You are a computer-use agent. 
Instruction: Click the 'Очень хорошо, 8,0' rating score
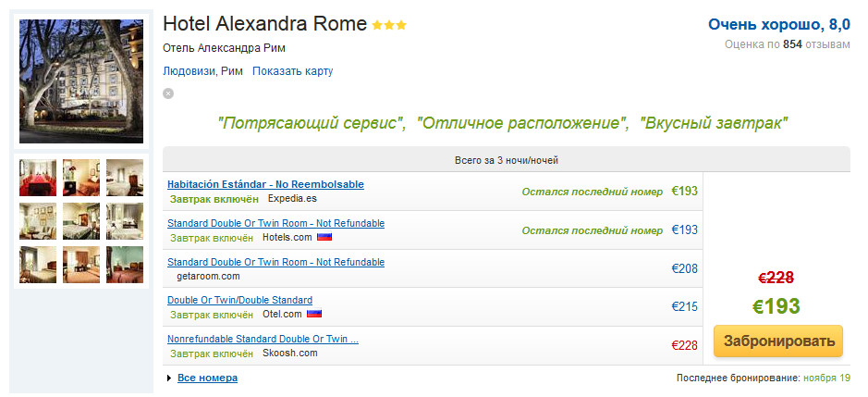pos(779,24)
